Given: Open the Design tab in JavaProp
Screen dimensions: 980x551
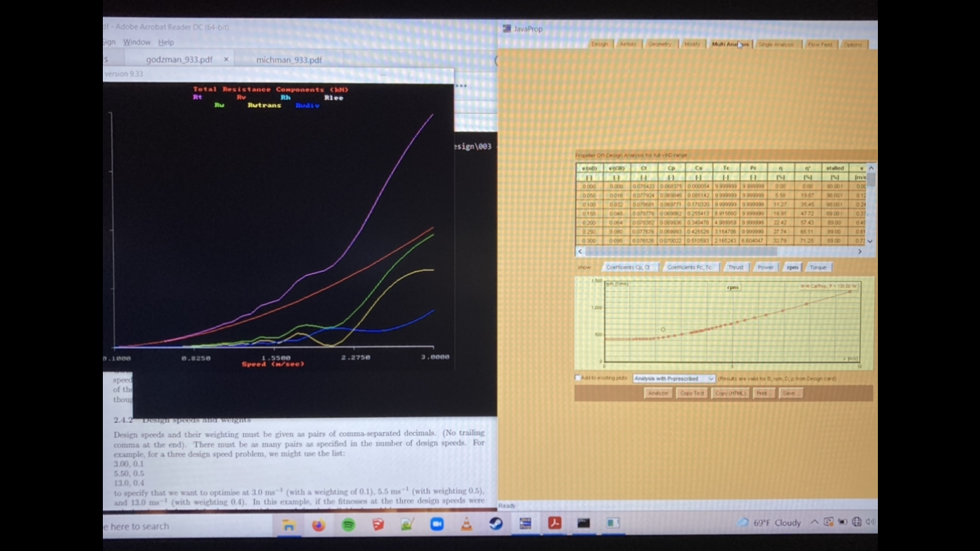Looking at the screenshot, I should pos(599,44).
